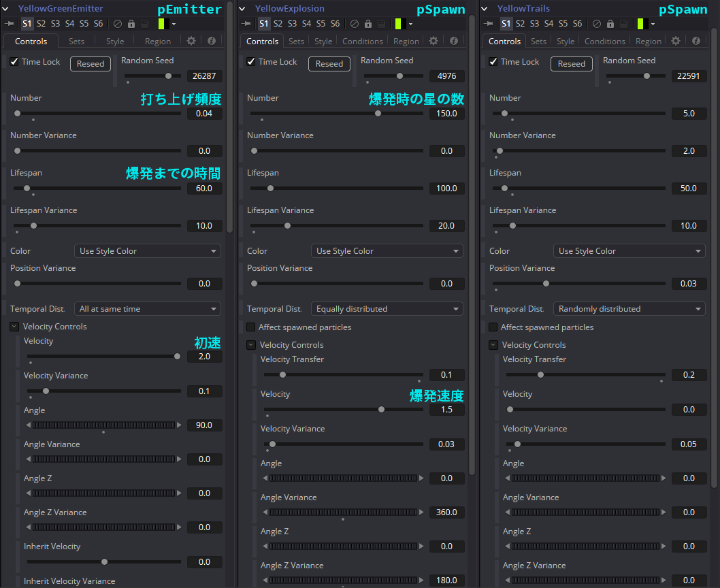Screen dimensions: 720x588
Task: Select S4 settings slot on YellowGreenEmitter
Action: pyautogui.click(x=70, y=23)
